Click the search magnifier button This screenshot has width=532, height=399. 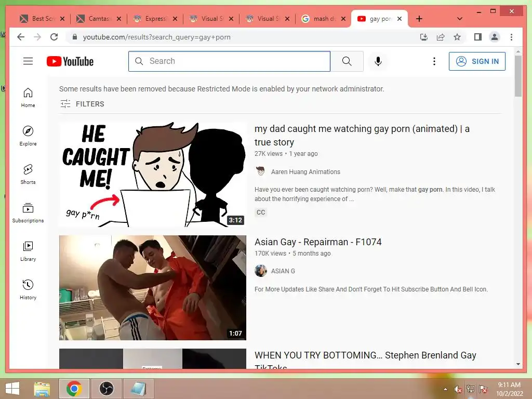[x=347, y=61]
